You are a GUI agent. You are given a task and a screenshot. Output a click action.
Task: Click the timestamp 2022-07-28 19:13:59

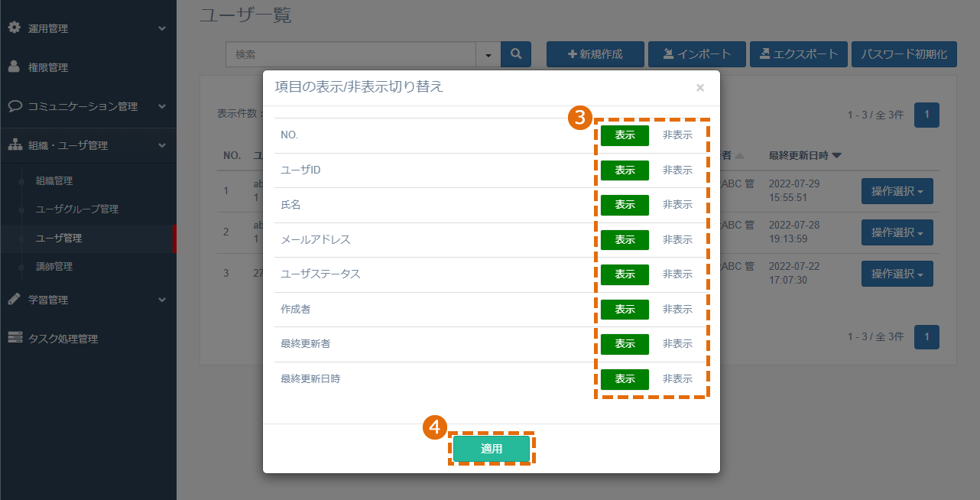pyautogui.click(x=794, y=232)
